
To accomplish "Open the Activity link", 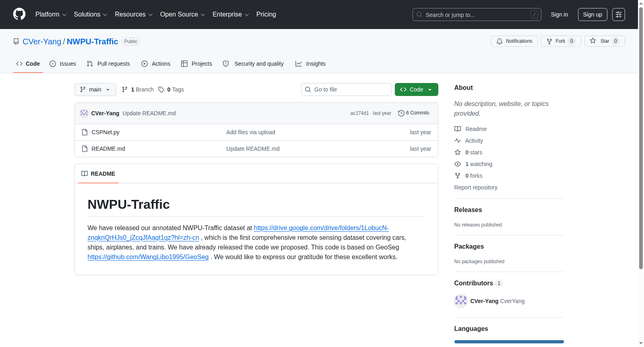I will [469, 141].
